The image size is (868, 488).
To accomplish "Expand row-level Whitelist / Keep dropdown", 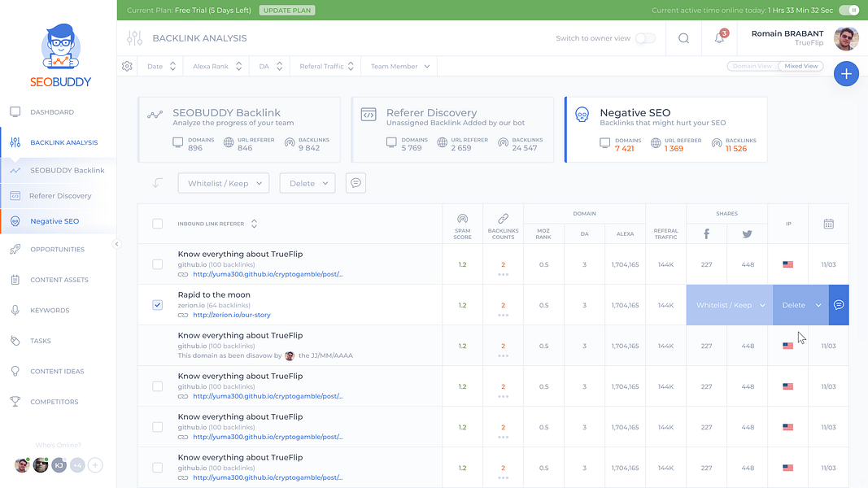I will click(x=731, y=305).
